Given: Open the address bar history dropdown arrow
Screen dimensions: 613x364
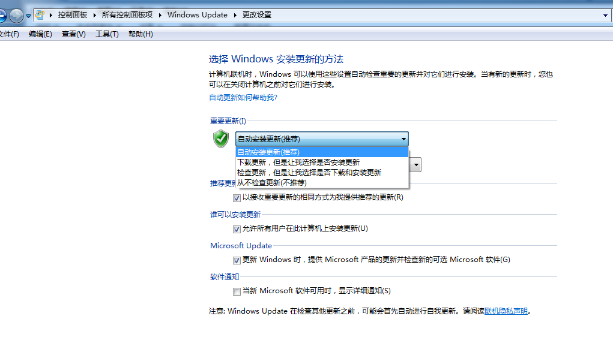Looking at the screenshot, I should (x=605, y=16).
